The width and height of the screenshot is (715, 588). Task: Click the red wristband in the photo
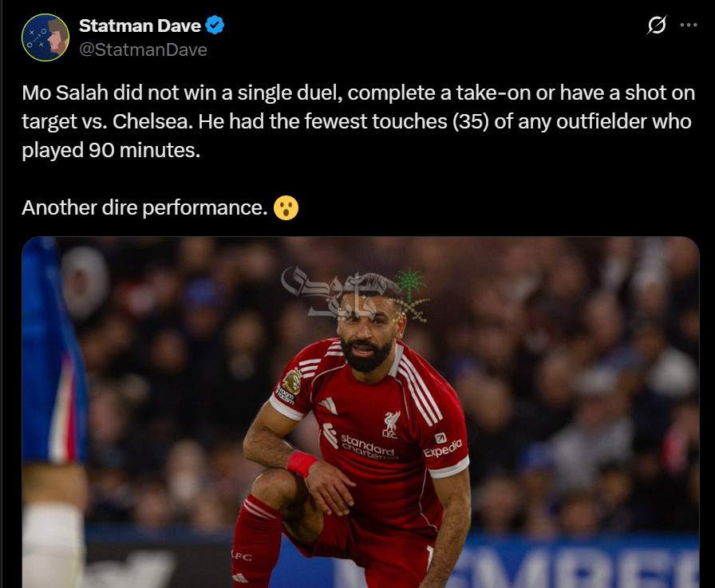coord(302,463)
